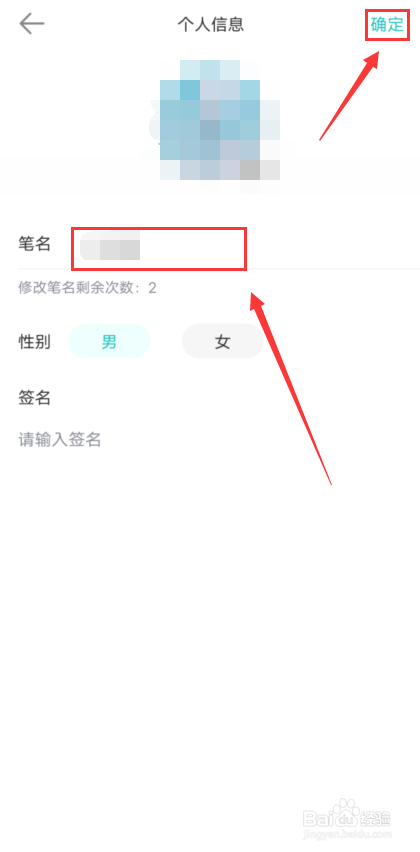420x852 pixels.
Task: Tap the 签名 section heading
Action: click(34, 398)
